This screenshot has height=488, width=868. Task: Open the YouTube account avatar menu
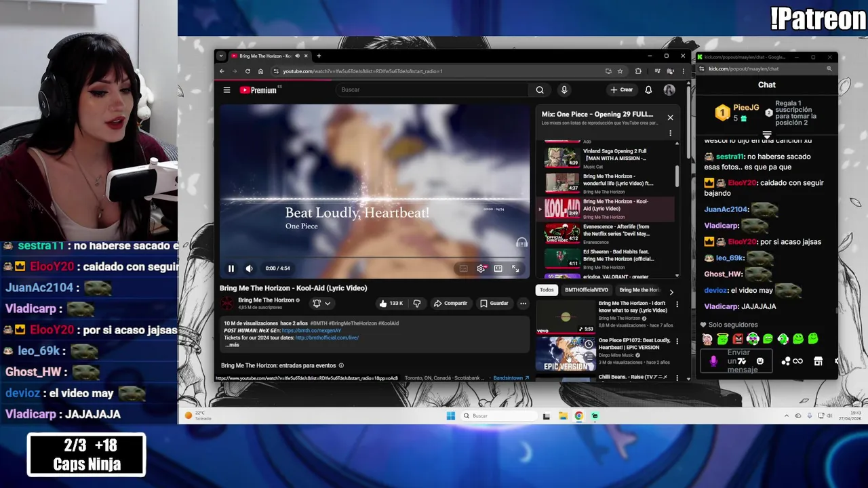pyautogui.click(x=669, y=89)
